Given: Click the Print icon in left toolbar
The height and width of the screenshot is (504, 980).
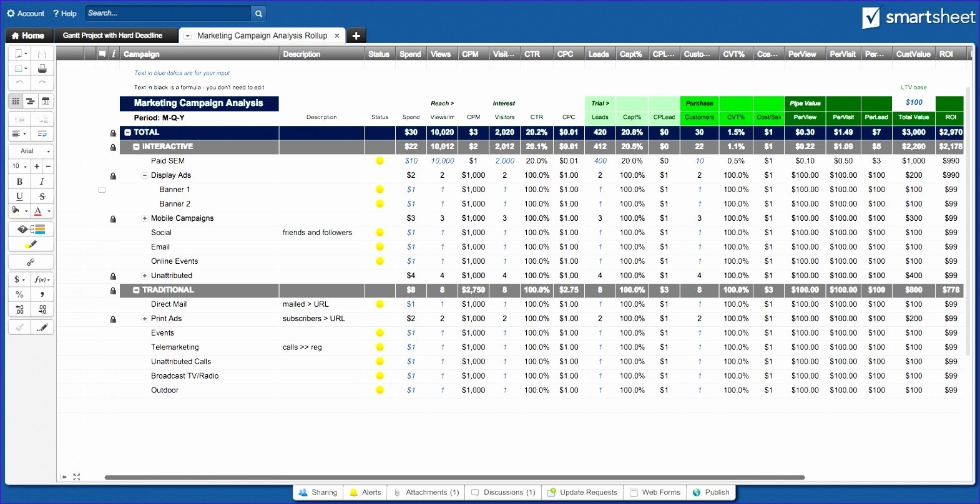Looking at the screenshot, I should (x=42, y=69).
